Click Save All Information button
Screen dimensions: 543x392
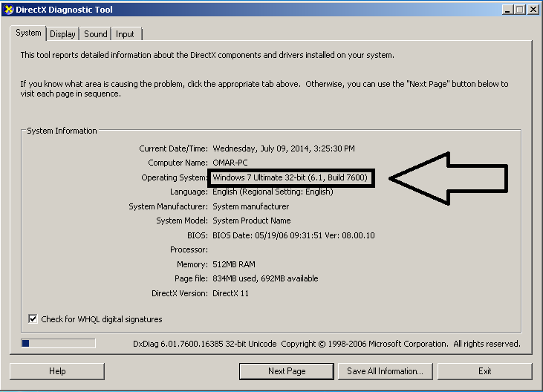pyautogui.click(x=385, y=371)
